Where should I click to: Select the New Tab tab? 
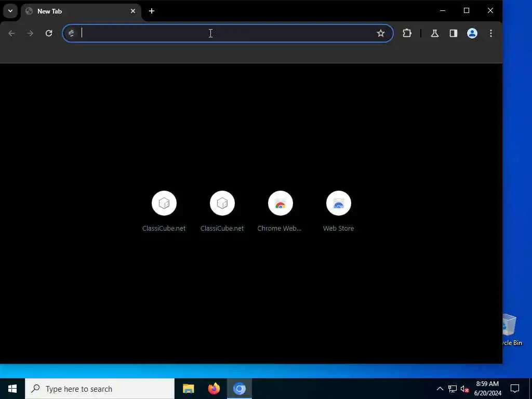(x=81, y=11)
